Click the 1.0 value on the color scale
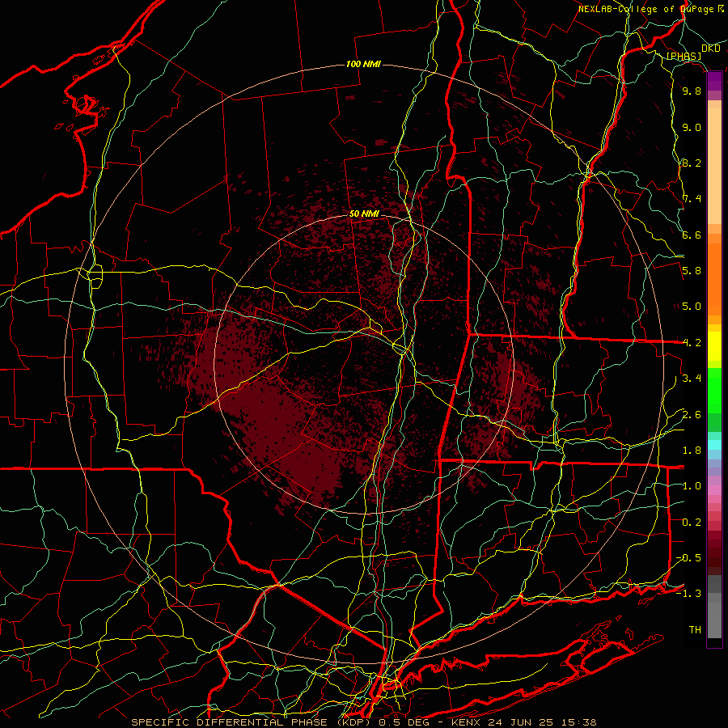 click(692, 487)
